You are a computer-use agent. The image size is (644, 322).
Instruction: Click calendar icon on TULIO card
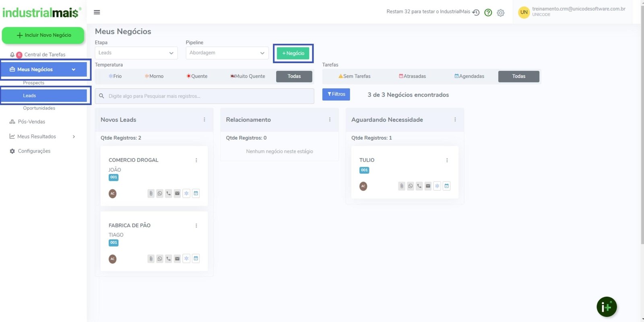[446, 186]
